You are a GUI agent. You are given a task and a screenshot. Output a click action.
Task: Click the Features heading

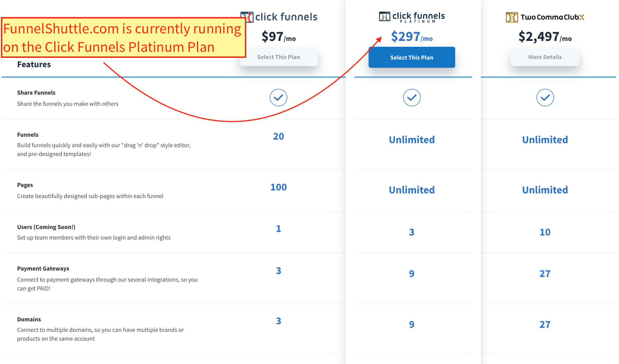click(x=34, y=65)
